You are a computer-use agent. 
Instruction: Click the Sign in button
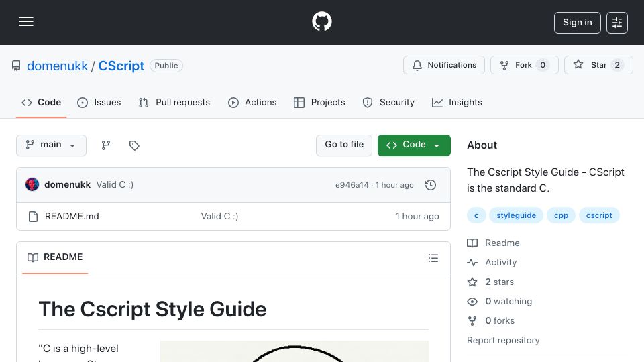tap(577, 23)
